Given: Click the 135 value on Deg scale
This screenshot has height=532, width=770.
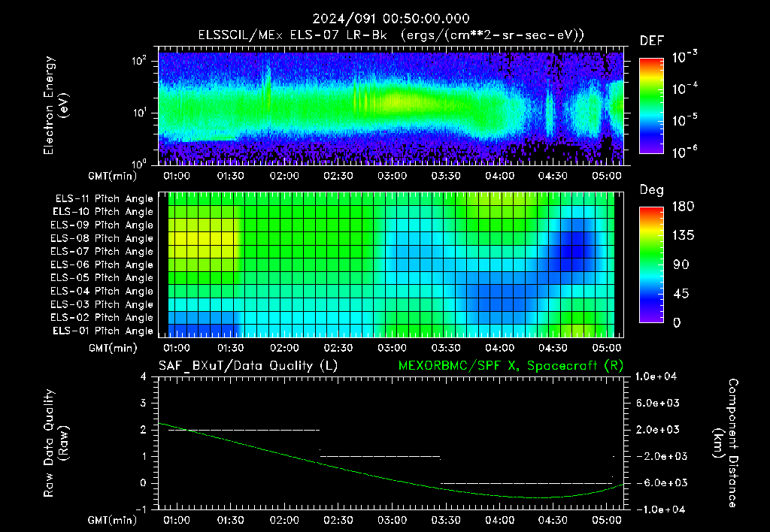Looking at the screenshot, I should pyautogui.click(x=683, y=236).
